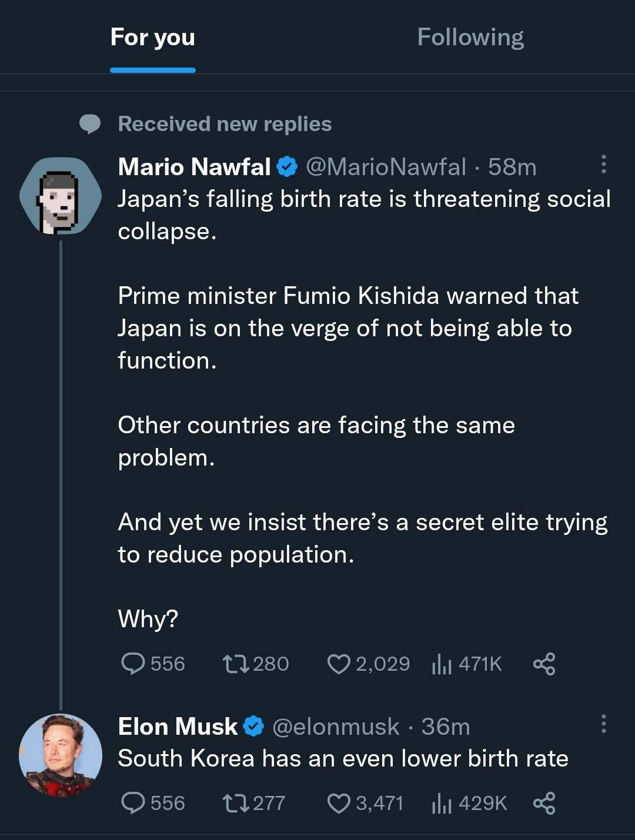The height and width of the screenshot is (840, 635).
Task: Like Mario Nawfal's tweet
Action: coord(339,664)
